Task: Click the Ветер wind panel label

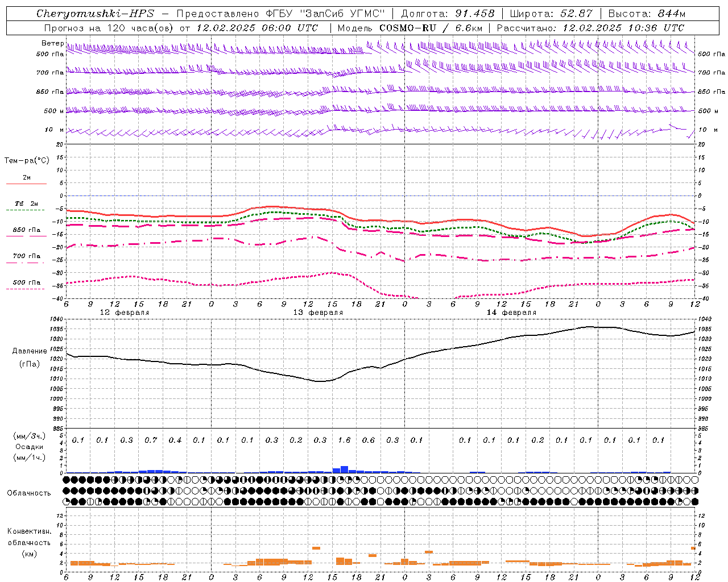Action: tap(52, 43)
